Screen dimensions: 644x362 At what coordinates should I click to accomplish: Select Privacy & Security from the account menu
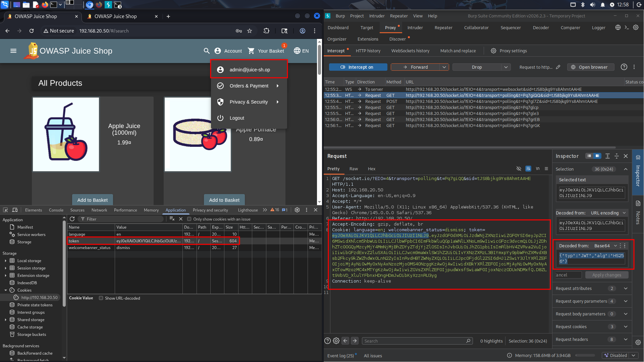click(249, 102)
